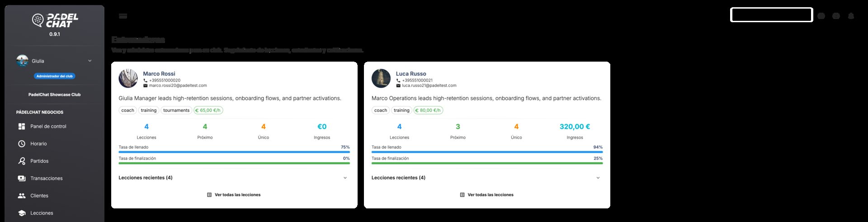This screenshot has height=222, width=868.
Task: Click Luca Russo's training tag
Action: (401, 110)
